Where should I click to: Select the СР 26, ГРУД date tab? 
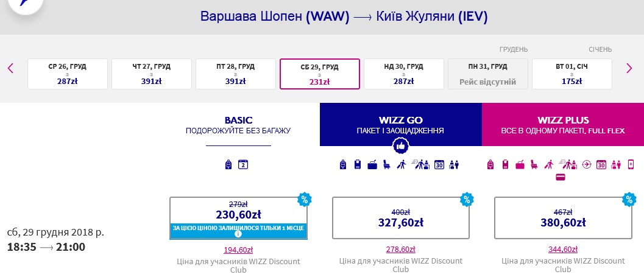68,74
